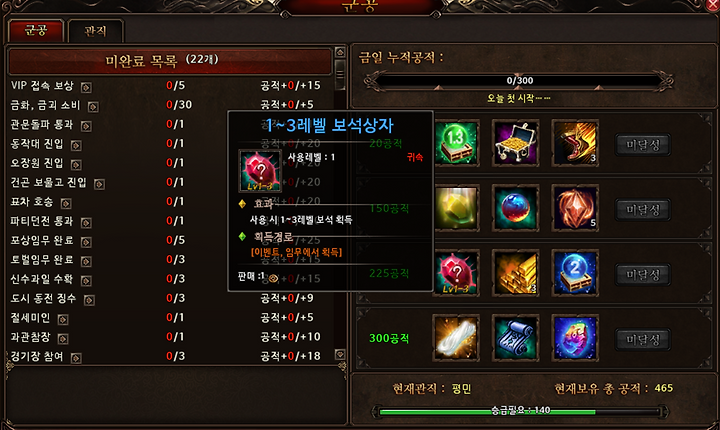
Task: Click the rainbow gemstone reward in 300공적 row
Action: tap(575, 339)
